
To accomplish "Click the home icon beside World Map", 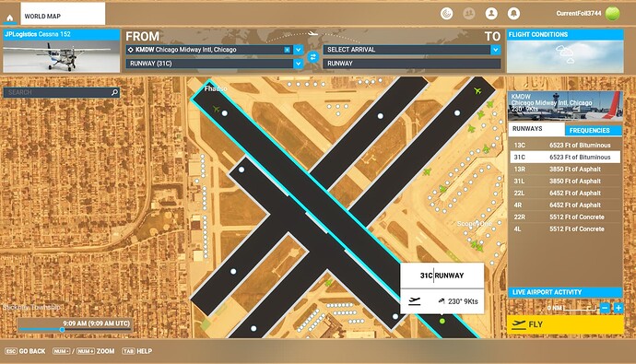I will pos(10,18).
